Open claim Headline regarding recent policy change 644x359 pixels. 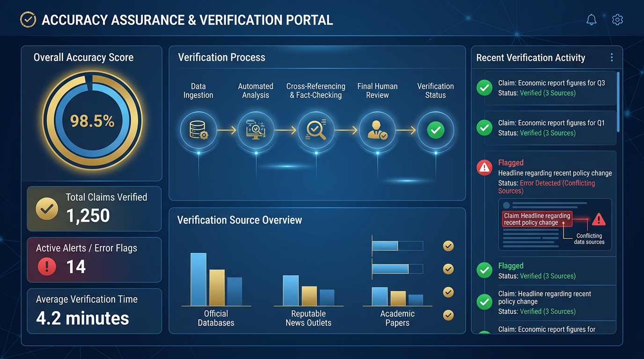click(550, 302)
